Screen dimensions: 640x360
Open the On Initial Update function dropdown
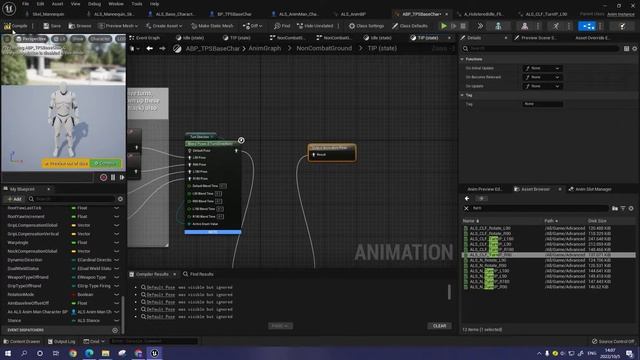click(542, 68)
